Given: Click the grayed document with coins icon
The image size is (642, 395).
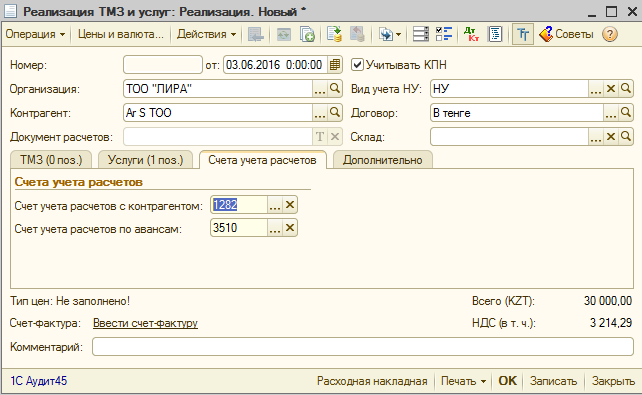Looking at the screenshot, I should [357, 34].
